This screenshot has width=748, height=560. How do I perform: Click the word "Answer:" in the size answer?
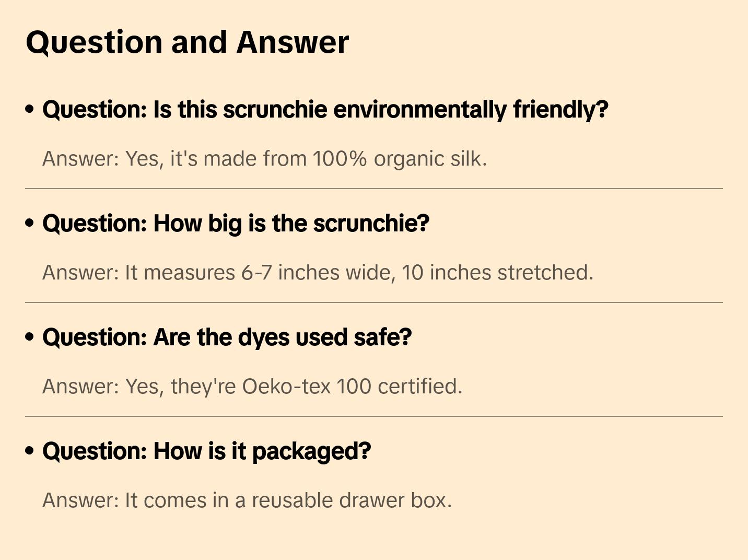[81, 273]
